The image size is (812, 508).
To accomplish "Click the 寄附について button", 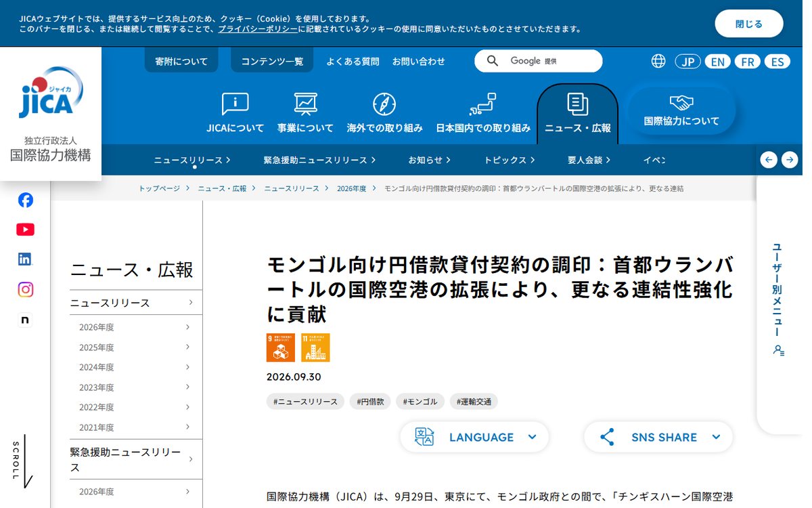I will tap(181, 61).
